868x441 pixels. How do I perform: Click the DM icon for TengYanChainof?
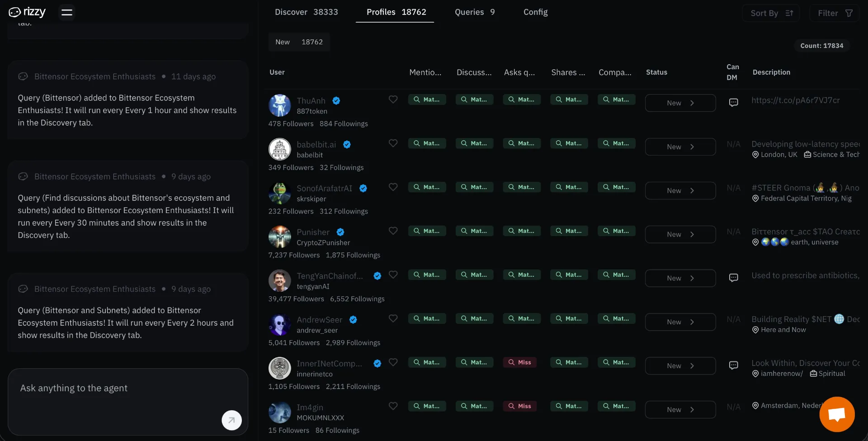click(733, 278)
